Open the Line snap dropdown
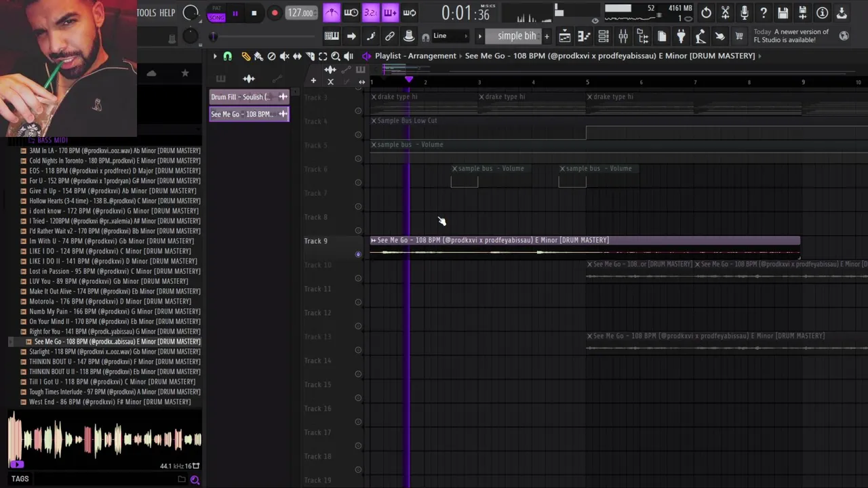This screenshot has width=868, height=488. pos(450,36)
